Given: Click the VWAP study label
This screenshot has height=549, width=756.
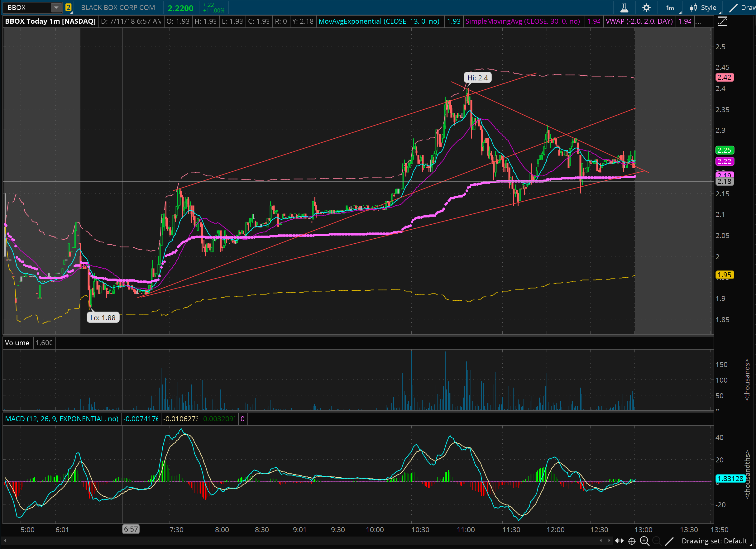Looking at the screenshot, I should [639, 21].
